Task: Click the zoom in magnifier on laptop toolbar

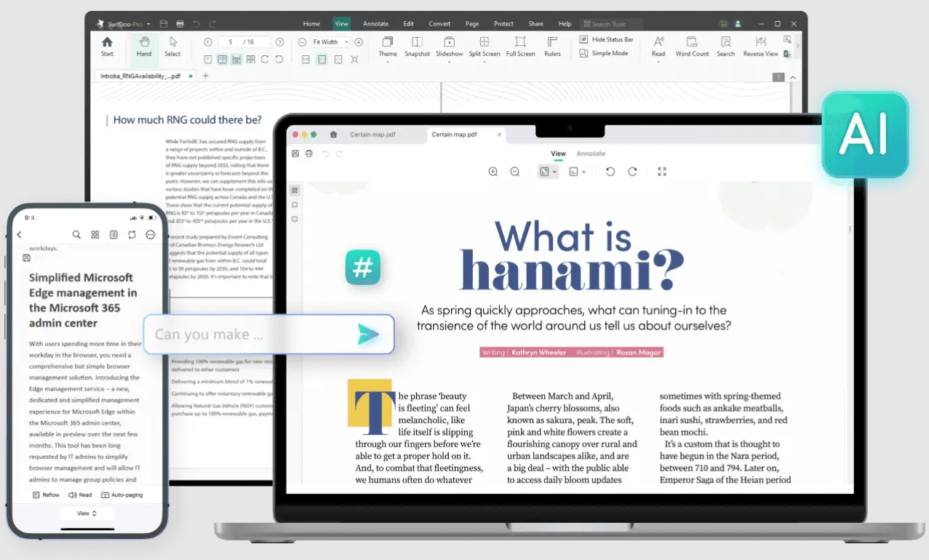Action: 493,172
